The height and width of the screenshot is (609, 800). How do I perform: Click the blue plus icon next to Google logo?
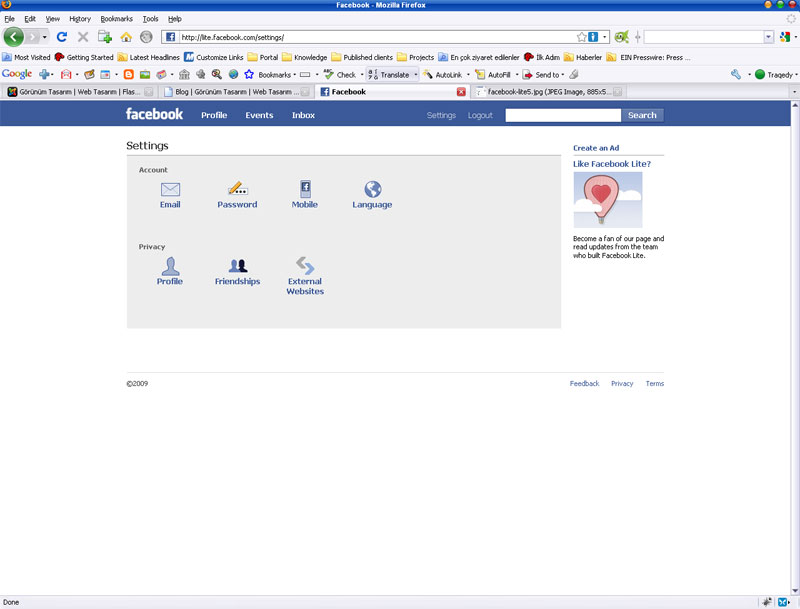[x=44, y=74]
